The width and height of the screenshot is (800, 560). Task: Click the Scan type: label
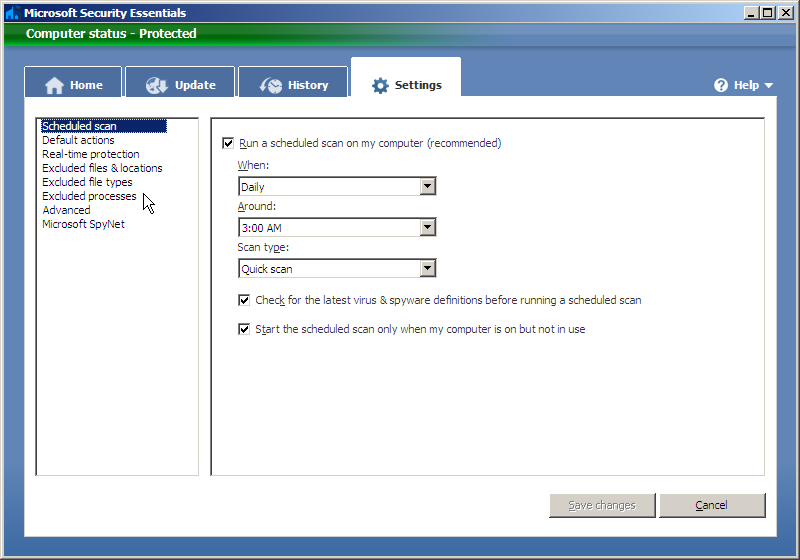point(263,247)
